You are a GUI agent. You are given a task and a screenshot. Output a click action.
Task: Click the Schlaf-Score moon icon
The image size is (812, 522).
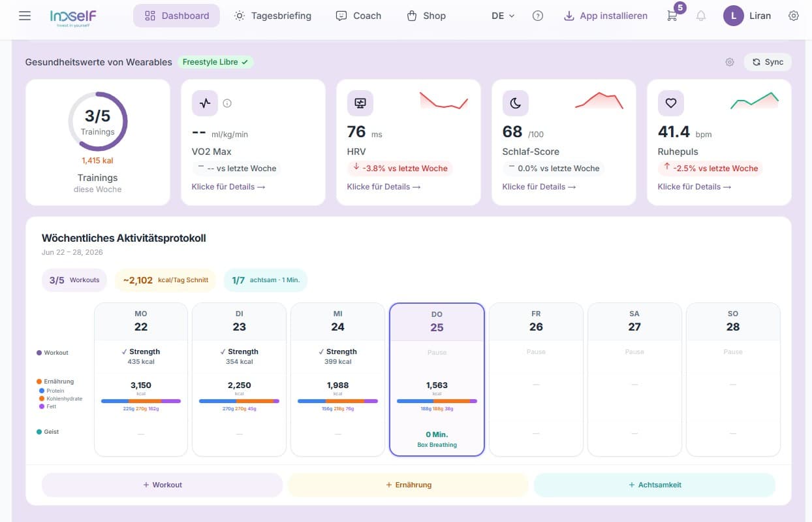click(516, 103)
